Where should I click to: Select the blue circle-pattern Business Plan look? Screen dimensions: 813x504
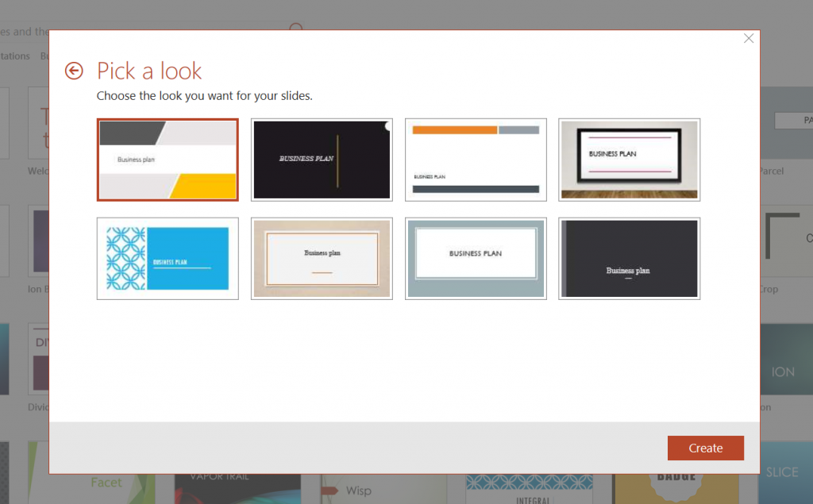[167, 258]
